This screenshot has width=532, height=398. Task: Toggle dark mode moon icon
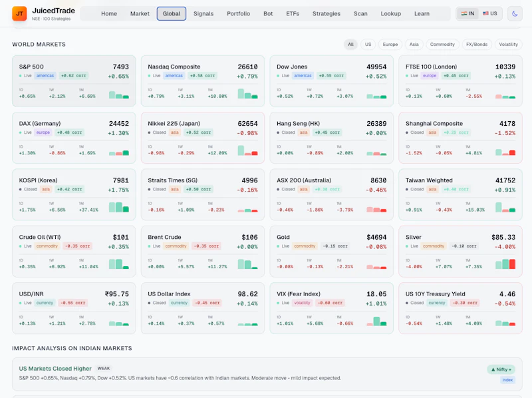point(515,13)
